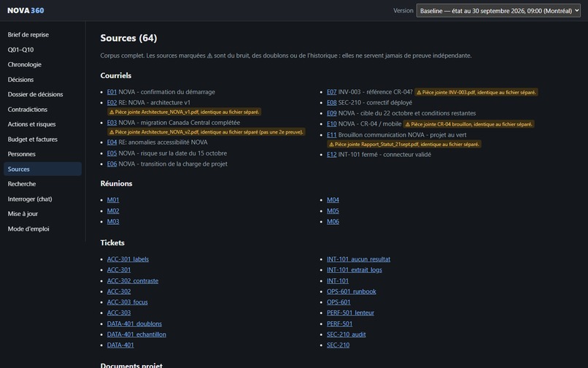Viewport: 588px width, 368px height.
Task: Open email E01 confirmation du démarrage
Action: pyautogui.click(x=112, y=92)
